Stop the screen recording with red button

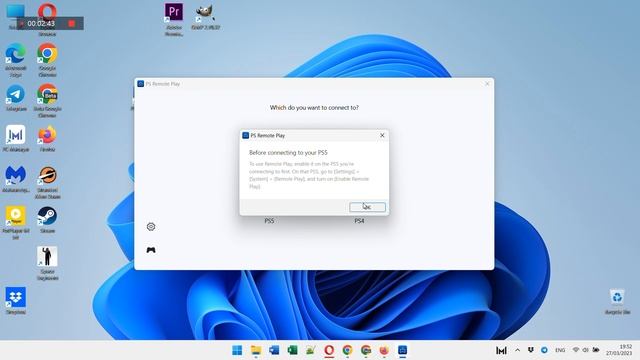click(x=72, y=23)
